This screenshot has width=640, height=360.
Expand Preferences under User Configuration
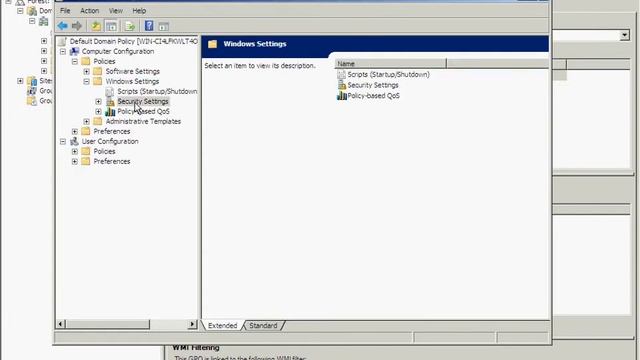click(75, 162)
